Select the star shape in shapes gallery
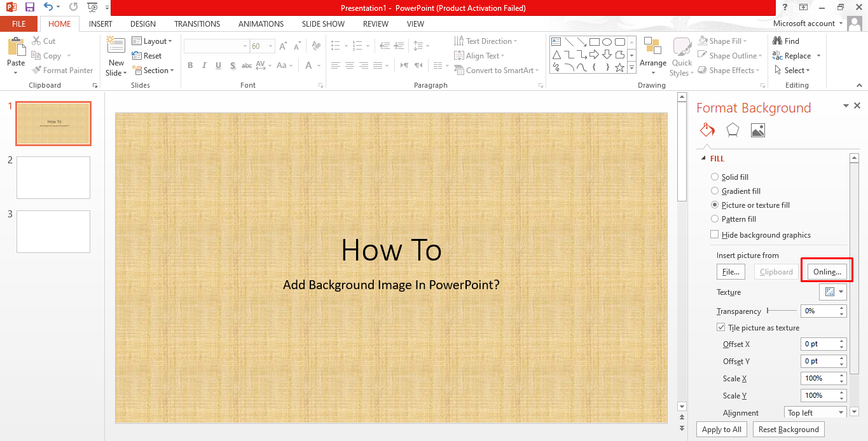The image size is (868, 441). point(619,66)
